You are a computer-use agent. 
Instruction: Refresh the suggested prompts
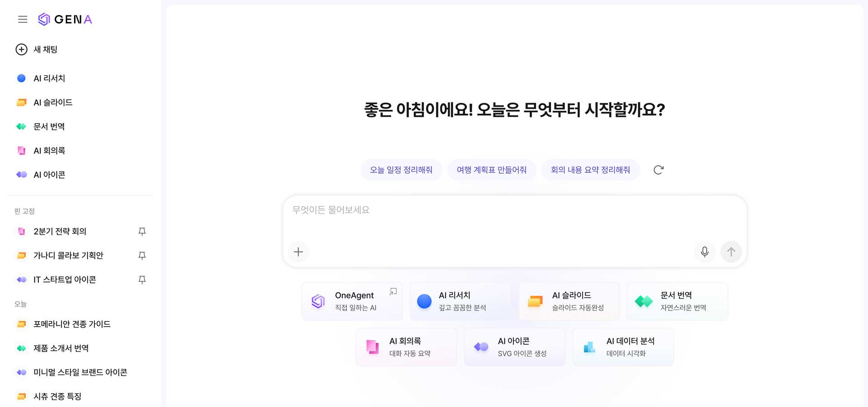click(x=658, y=170)
